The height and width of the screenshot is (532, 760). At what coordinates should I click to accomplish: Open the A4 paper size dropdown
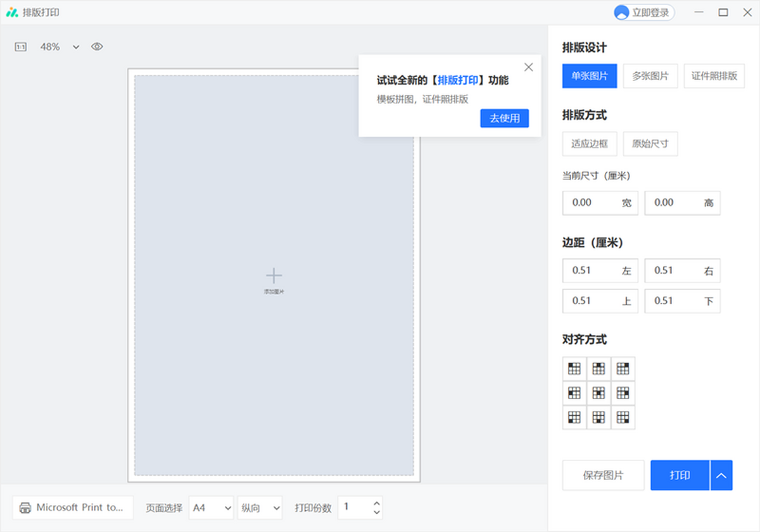(212, 508)
